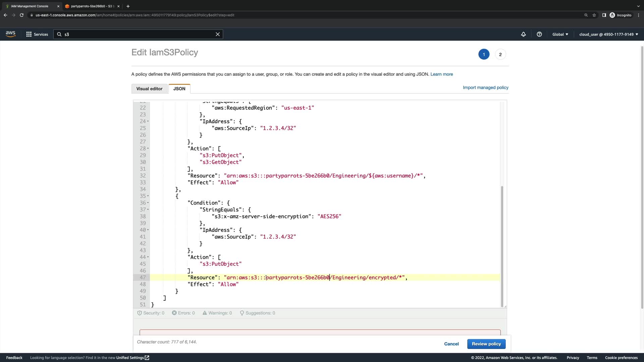Collapse the code fold at line 36
The height and width of the screenshot is (362, 644).
[148, 203]
